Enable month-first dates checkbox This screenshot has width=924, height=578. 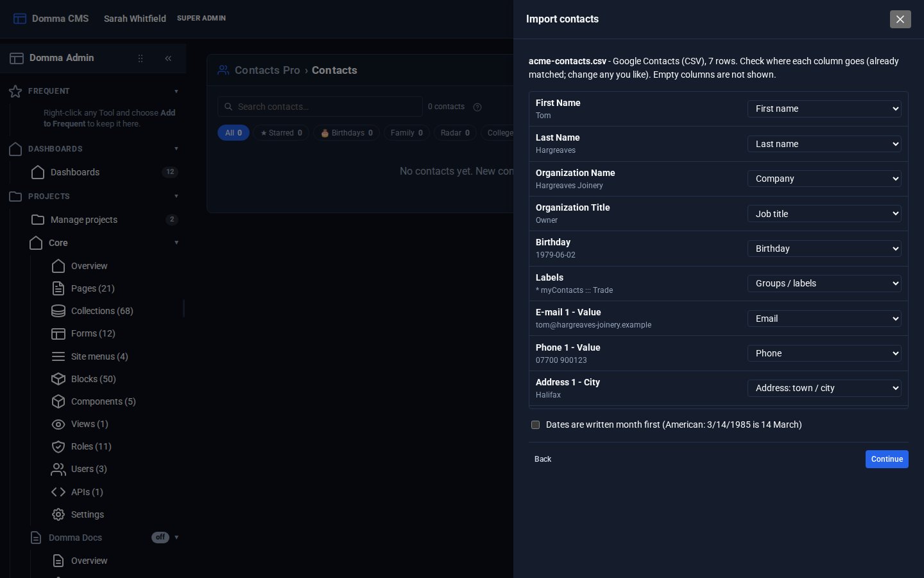[x=535, y=425]
